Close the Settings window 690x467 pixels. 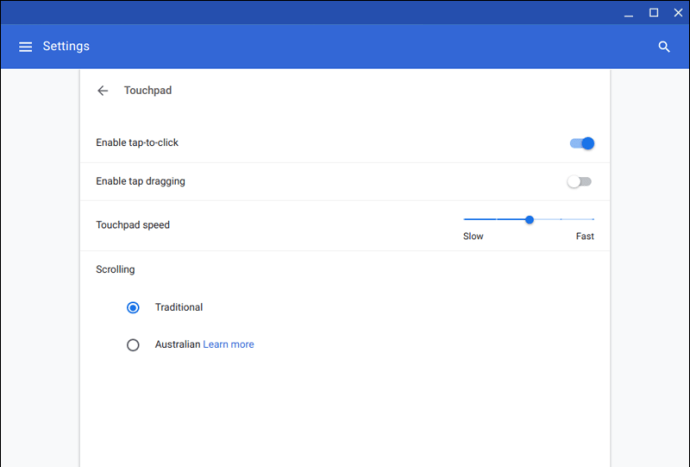click(x=678, y=13)
